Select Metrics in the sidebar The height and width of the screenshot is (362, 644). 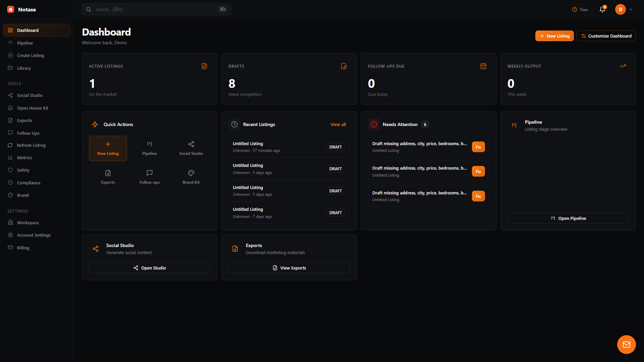click(24, 158)
